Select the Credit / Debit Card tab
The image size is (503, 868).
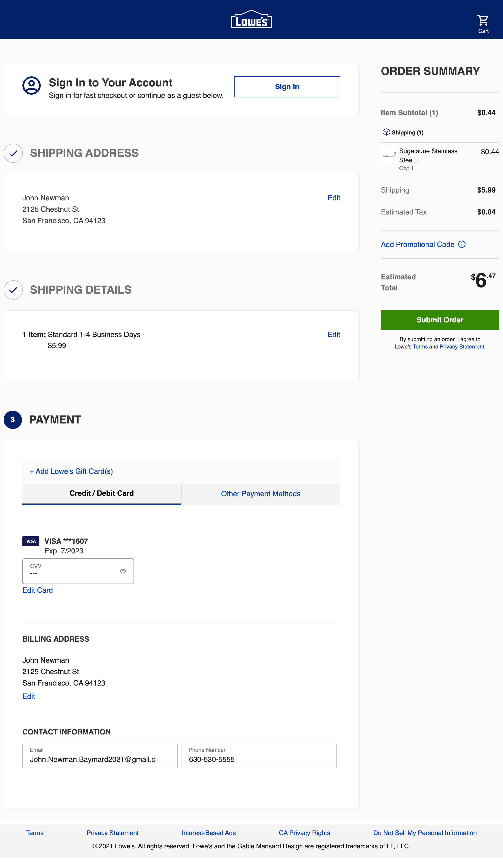click(102, 493)
